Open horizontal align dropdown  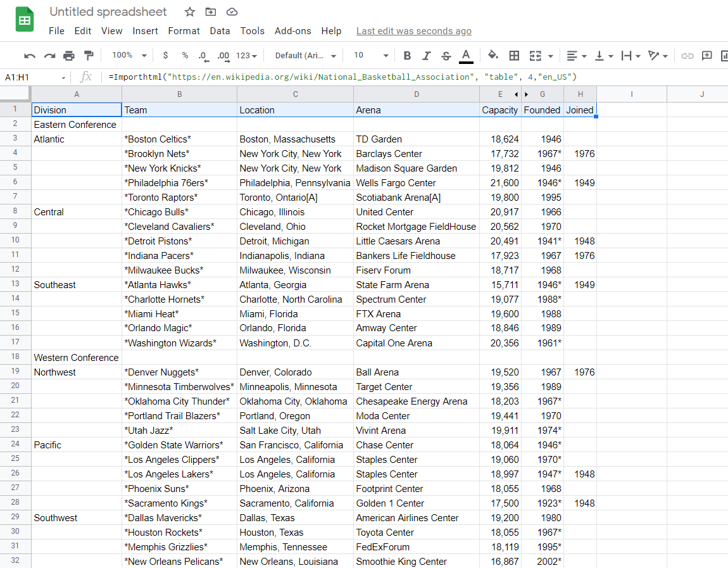pyautogui.click(x=577, y=56)
